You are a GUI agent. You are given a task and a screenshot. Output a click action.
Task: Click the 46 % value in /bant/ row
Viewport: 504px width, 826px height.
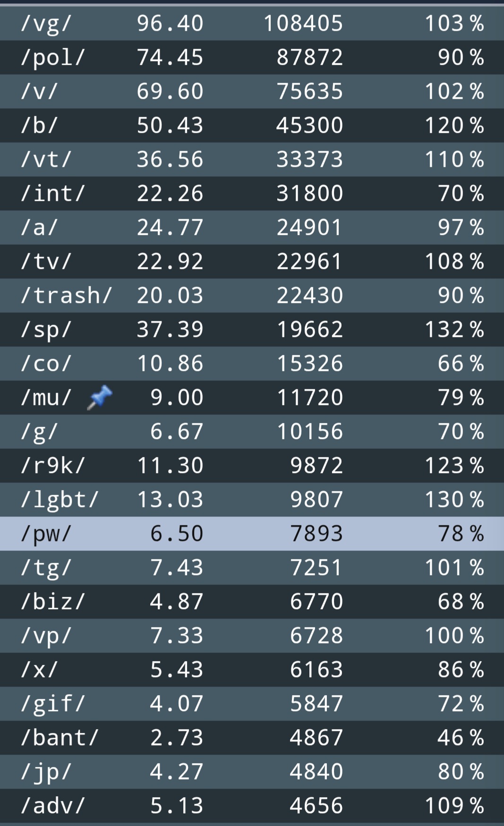pos(461,738)
